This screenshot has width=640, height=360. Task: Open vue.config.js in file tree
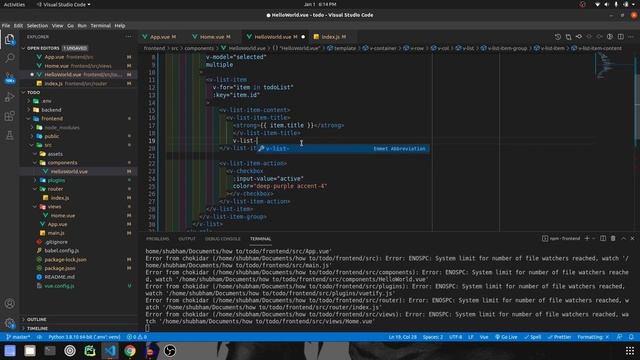[x=60, y=286]
